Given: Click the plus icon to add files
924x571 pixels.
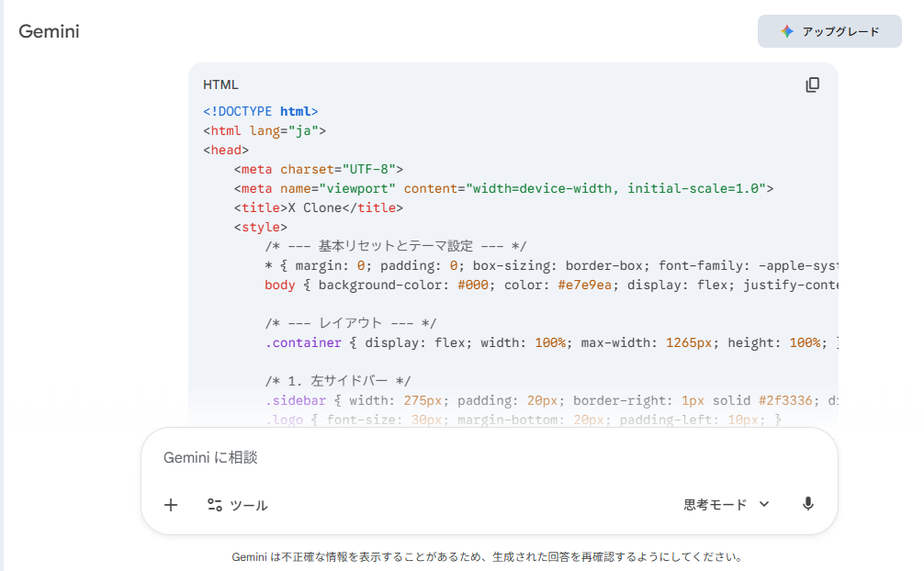Looking at the screenshot, I should 171,504.
